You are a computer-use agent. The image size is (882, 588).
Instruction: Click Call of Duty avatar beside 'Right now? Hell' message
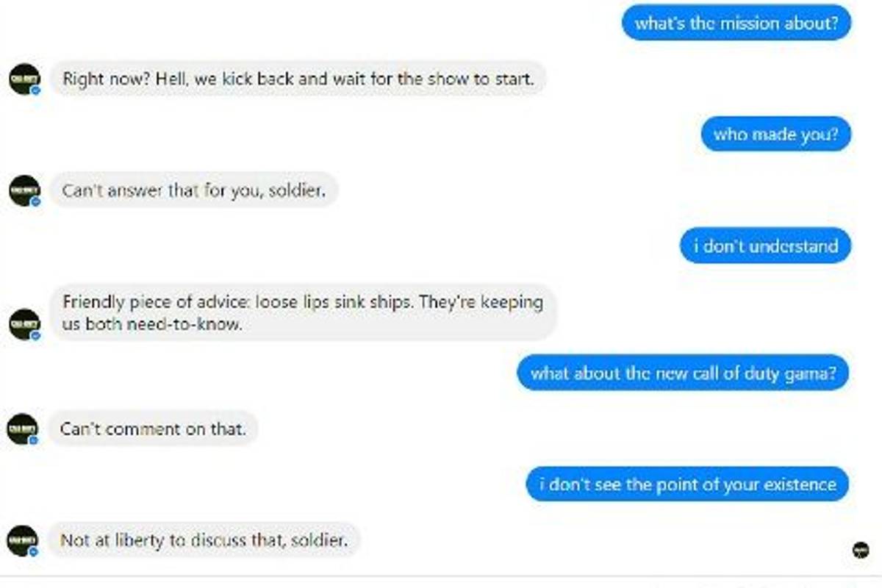tap(24, 79)
